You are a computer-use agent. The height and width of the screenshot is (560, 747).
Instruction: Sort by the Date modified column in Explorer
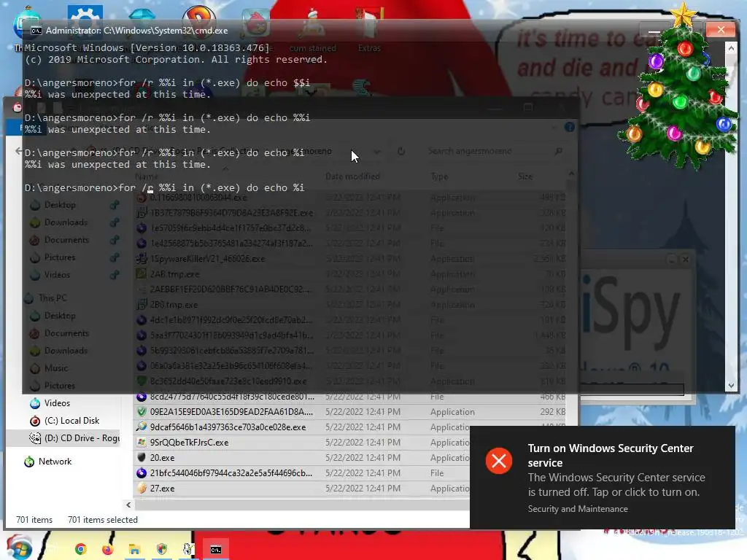[x=352, y=176]
